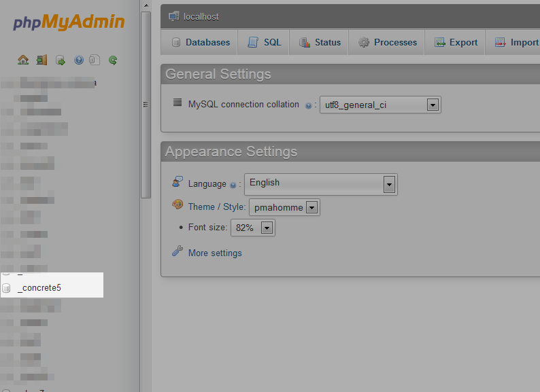This screenshot has height=392, width=540.
Task: Click the Theme / Style palette icon
Action: 178,205
